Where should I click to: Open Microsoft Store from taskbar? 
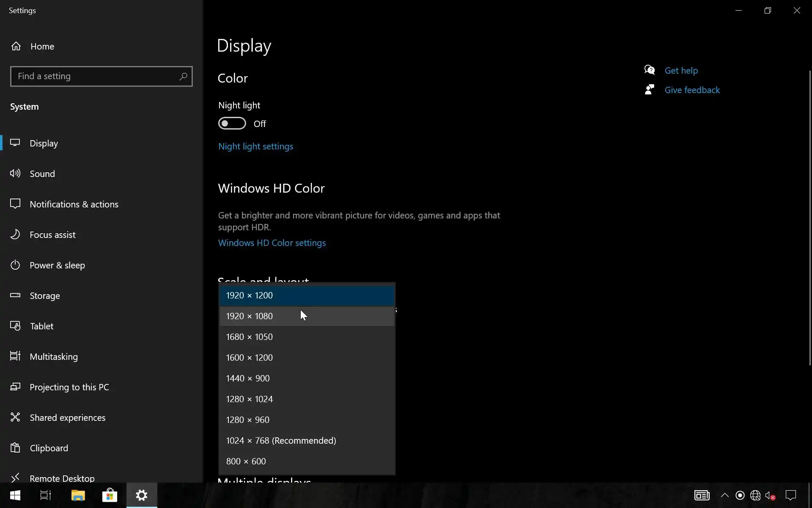coord(110,495)
